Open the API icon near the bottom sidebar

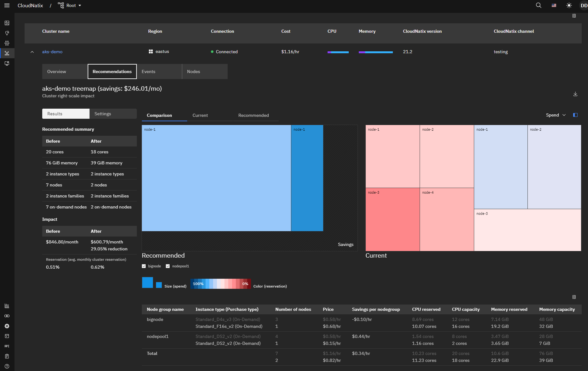7,346
